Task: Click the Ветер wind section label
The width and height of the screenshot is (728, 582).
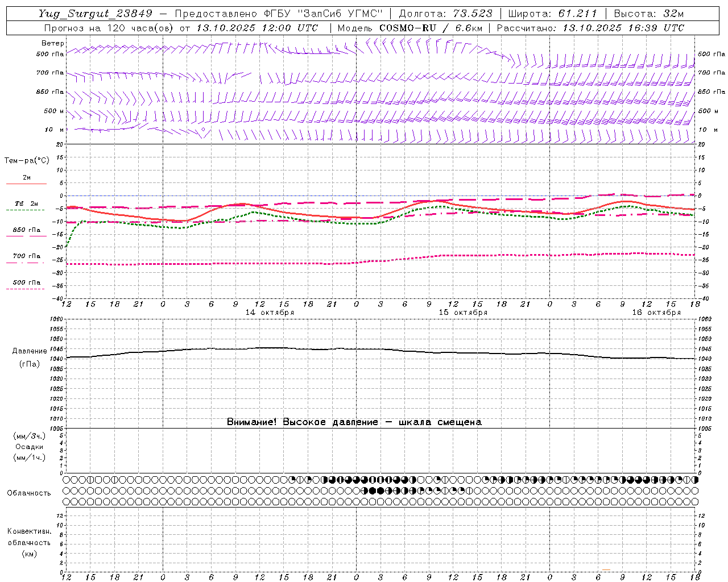Action: click(x=52, y=43)
